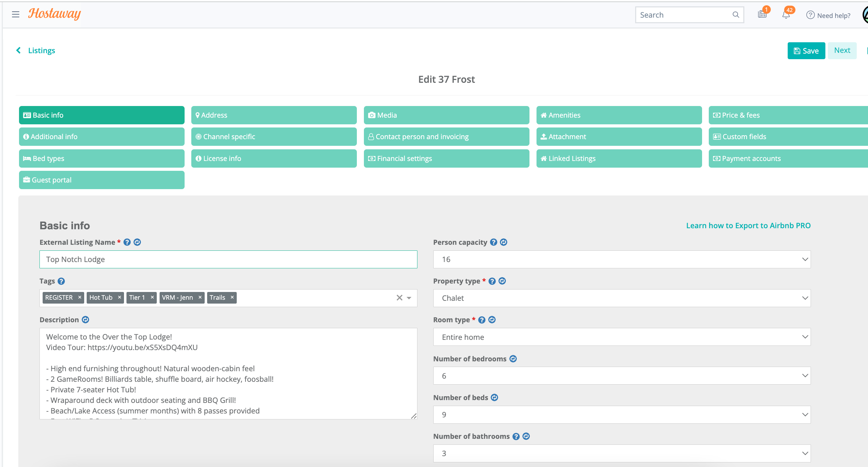Screen dimensions: 868x467
Task: Click the search magnifier icon
Action: (x=736, y=15)
